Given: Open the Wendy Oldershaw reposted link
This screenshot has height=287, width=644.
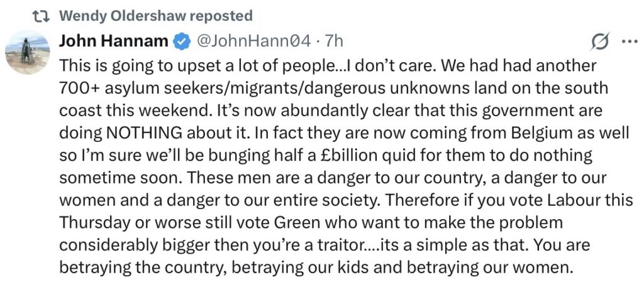Looking at the screenshot, I should coord(156,16).
